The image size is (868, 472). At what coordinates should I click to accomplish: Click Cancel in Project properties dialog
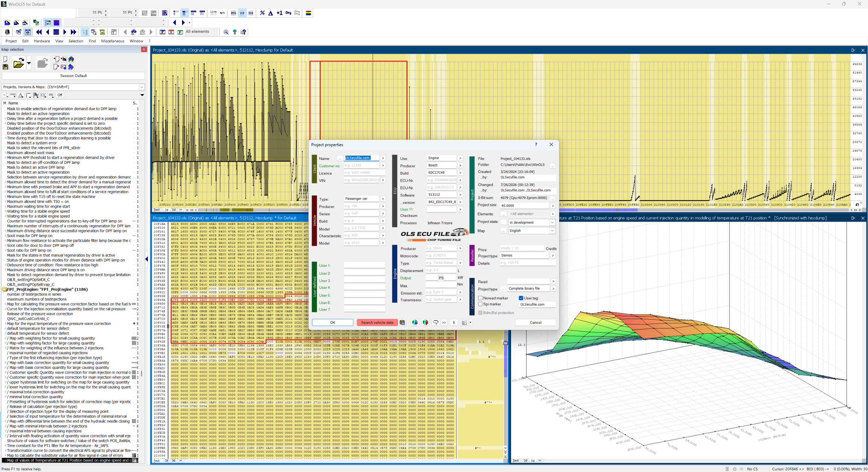coord(536,322)
